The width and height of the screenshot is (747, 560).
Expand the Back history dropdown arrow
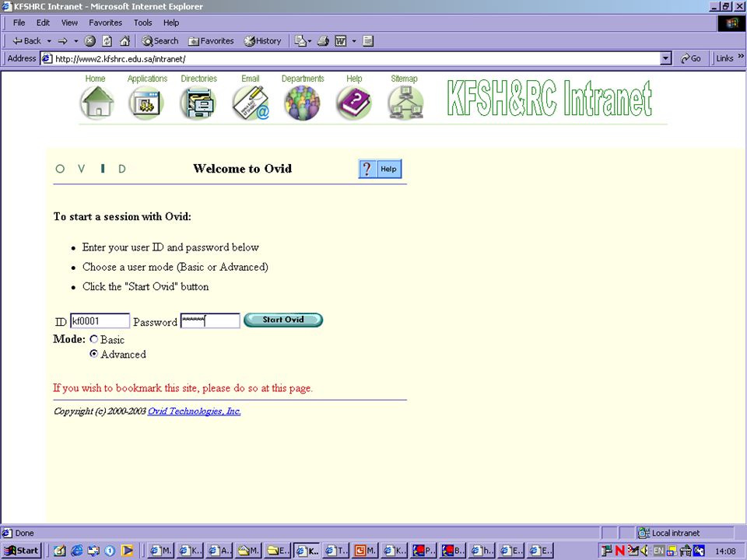49,41
